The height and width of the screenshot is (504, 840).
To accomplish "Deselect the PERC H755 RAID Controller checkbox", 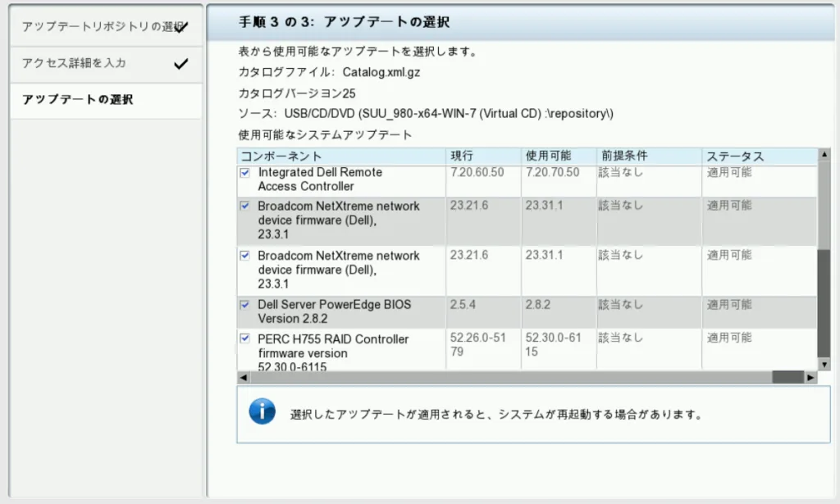I will pyautogui.click(x=245, y=338).
